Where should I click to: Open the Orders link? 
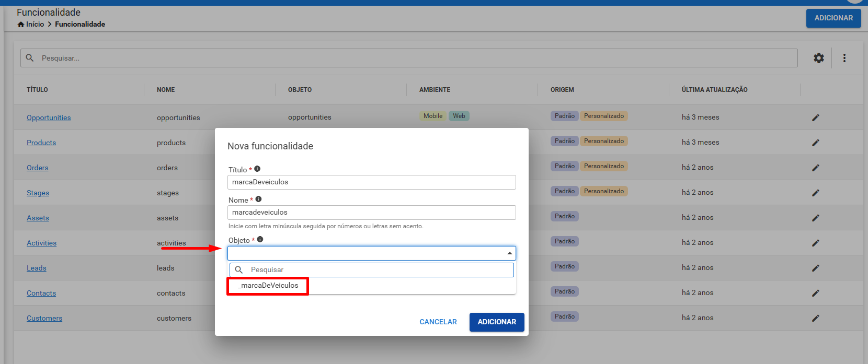[38, 168]
